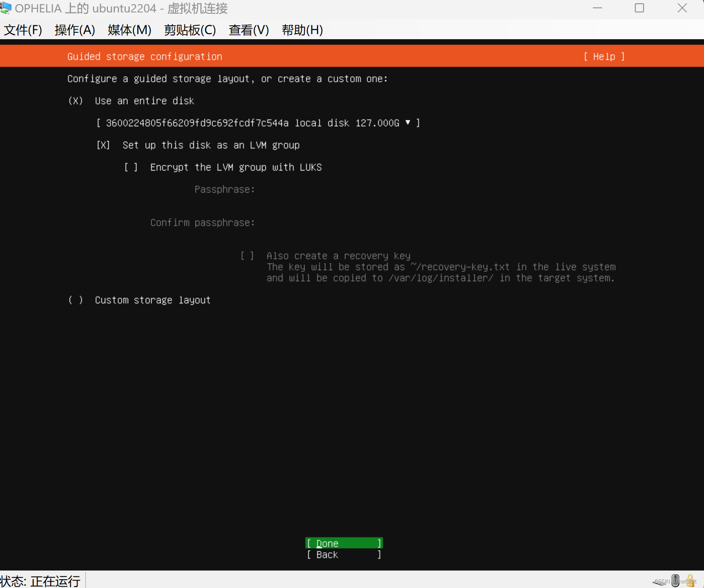Click the Done button
This screenshot has height=588, width=704.
point(344,543)
